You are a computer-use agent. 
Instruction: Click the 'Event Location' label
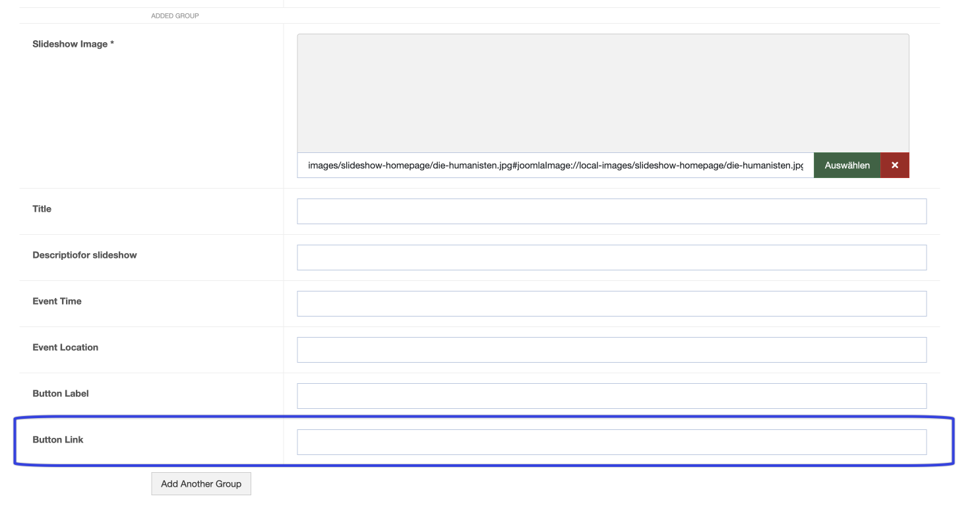(x=65, y=348)
